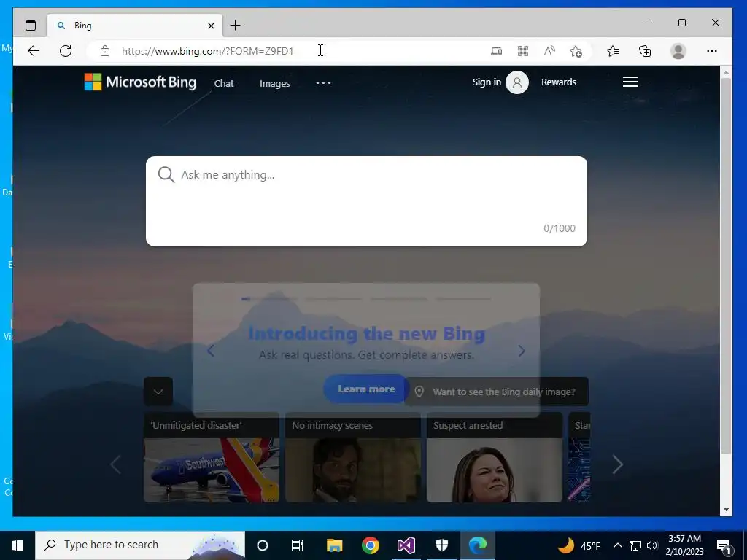Click the magnifier icon in search box
Image resolution: width=747 pixels, height=560 pixels.
coord(166,175)
